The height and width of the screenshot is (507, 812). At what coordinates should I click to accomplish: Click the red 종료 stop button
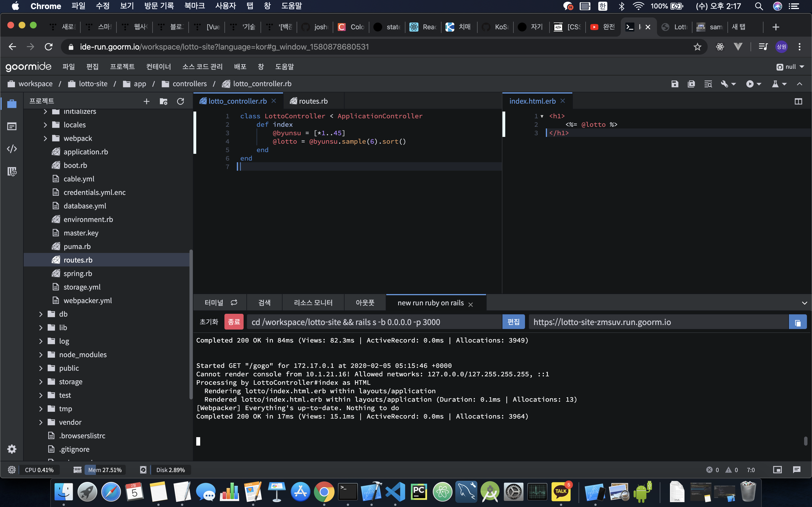click(x=234, y=322)
